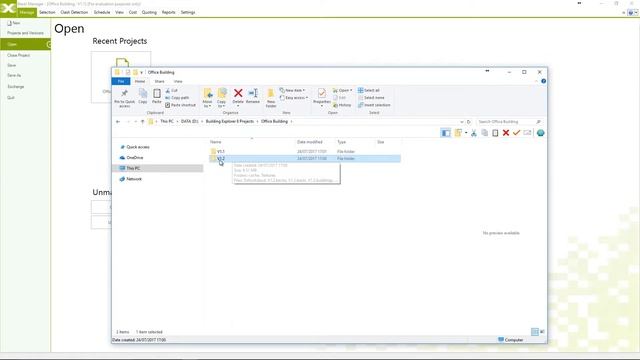
Task: Go up one folder level arrow
Action: click(x=142, y=122)
